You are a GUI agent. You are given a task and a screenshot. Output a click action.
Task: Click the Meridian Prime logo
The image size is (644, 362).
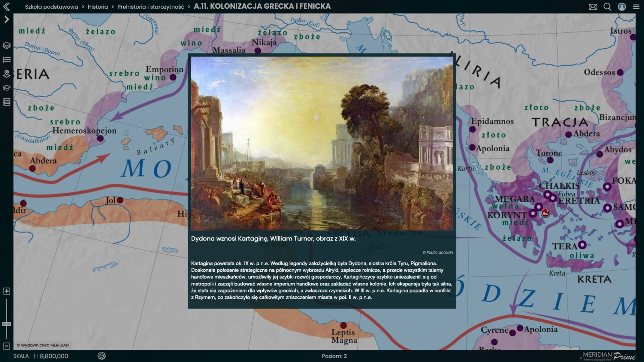608,356
